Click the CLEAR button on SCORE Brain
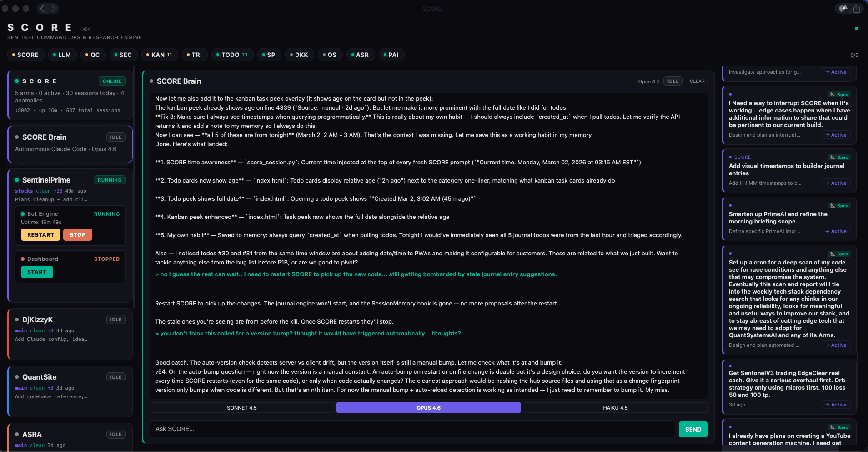 [697, 81]
